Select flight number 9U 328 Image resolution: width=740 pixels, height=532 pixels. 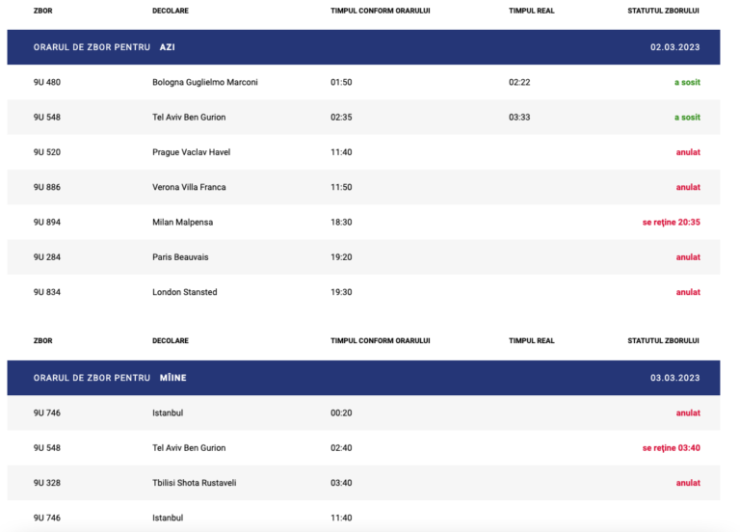pos(47,483)
